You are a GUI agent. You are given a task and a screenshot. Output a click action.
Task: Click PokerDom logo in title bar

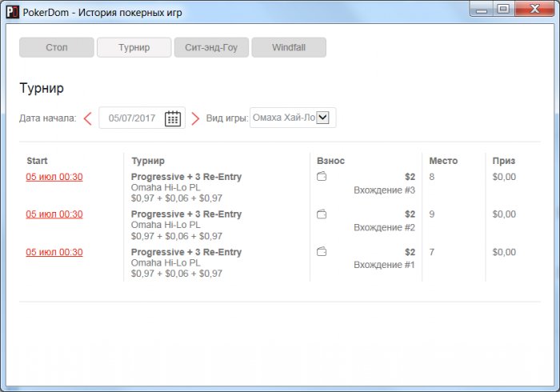[x=13, y=12]
